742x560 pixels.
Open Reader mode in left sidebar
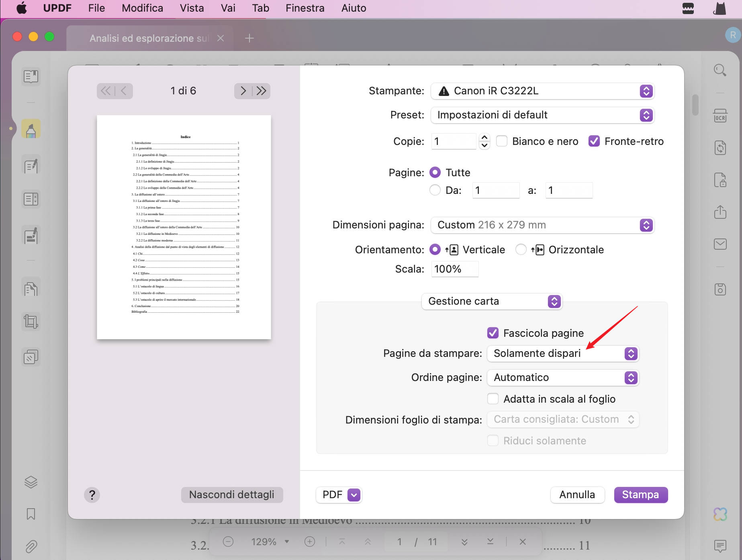31,76
